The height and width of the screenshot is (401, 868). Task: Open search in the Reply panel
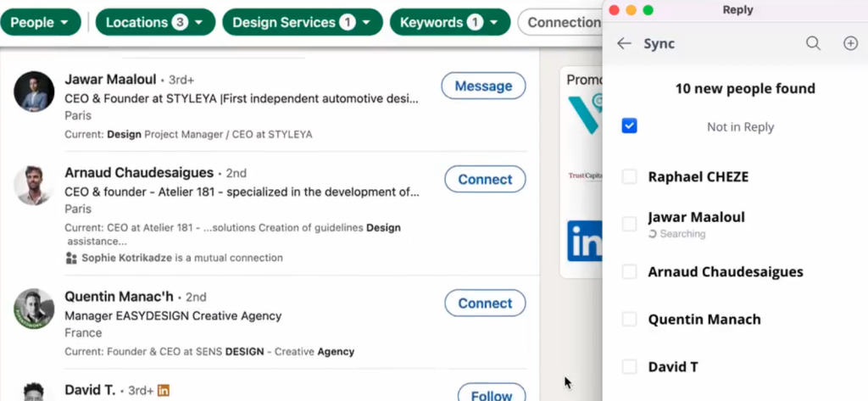[x=813, y=43]
